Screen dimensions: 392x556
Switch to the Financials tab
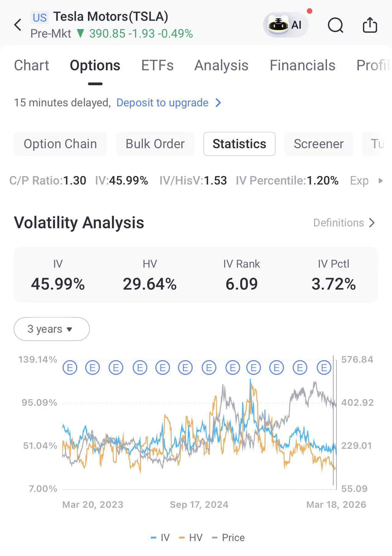tap(302, 65)
